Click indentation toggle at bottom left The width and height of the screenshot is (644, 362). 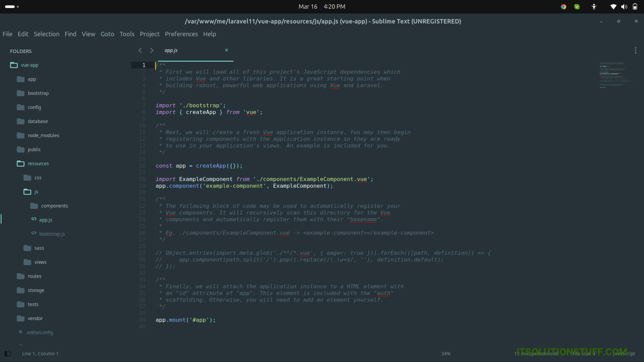pyautogui.click(x=7, y=353)
